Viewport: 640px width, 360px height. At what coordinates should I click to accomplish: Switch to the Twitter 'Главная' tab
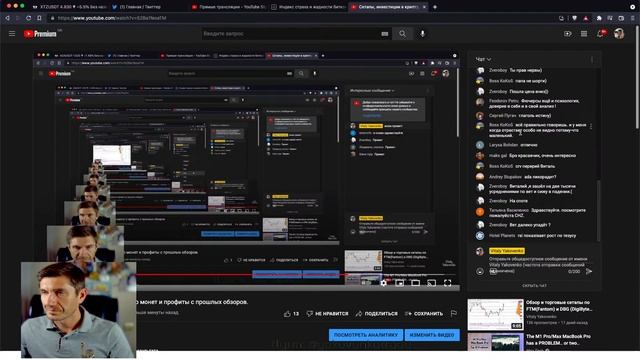(x=136, y=7)
